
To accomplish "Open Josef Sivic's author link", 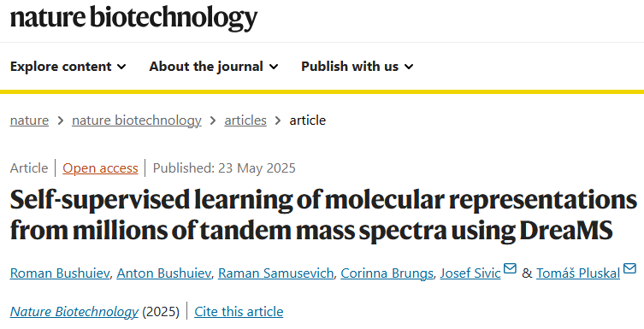I will 470,273.
